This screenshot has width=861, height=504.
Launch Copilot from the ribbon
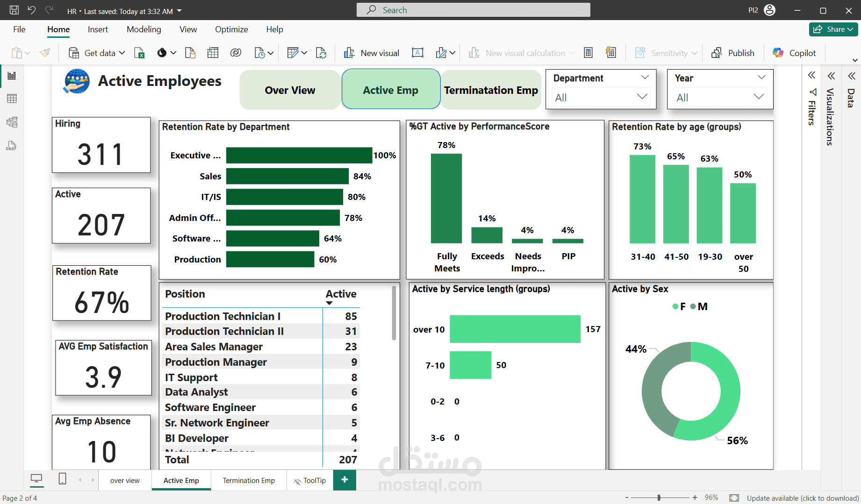[x=794, y=53]
